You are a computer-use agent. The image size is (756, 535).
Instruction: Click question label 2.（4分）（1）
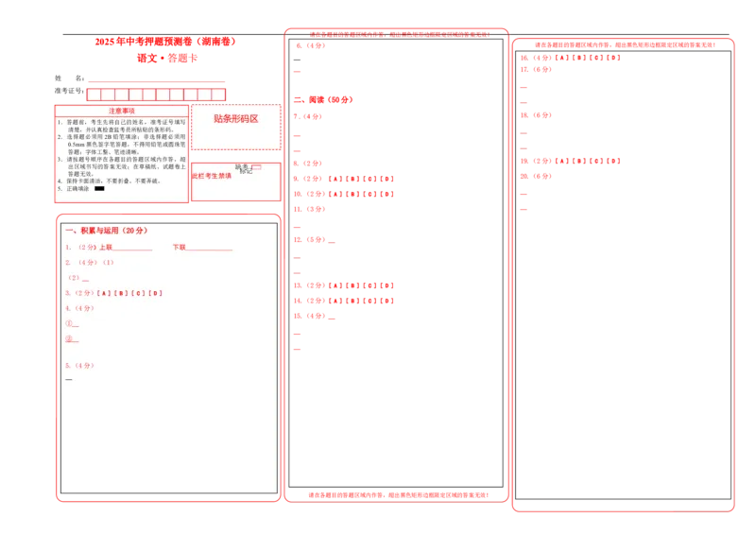point(90,263)
